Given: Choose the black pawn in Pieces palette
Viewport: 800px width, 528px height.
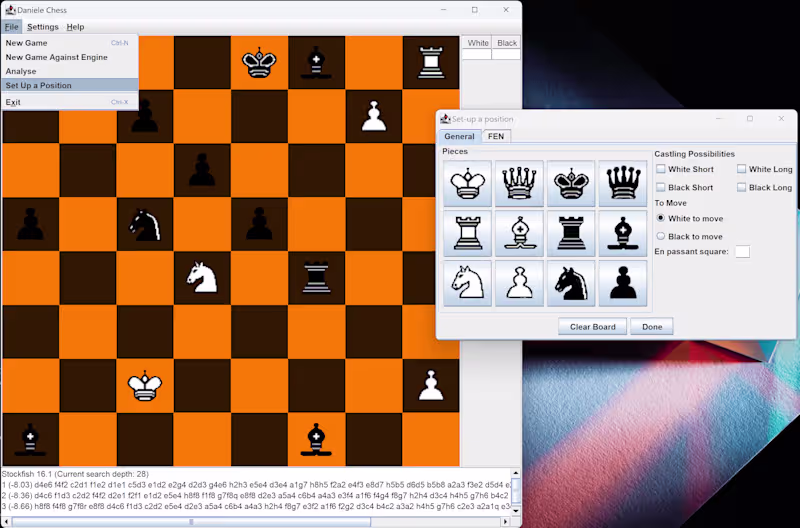Looking at the screenshot, I should pyautogui.click(x=623, y=283).
